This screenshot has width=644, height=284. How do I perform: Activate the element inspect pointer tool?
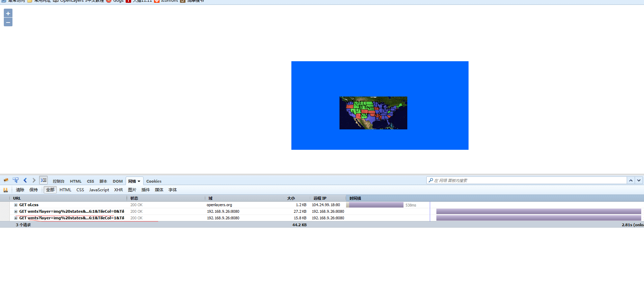[x=16, y=180]
